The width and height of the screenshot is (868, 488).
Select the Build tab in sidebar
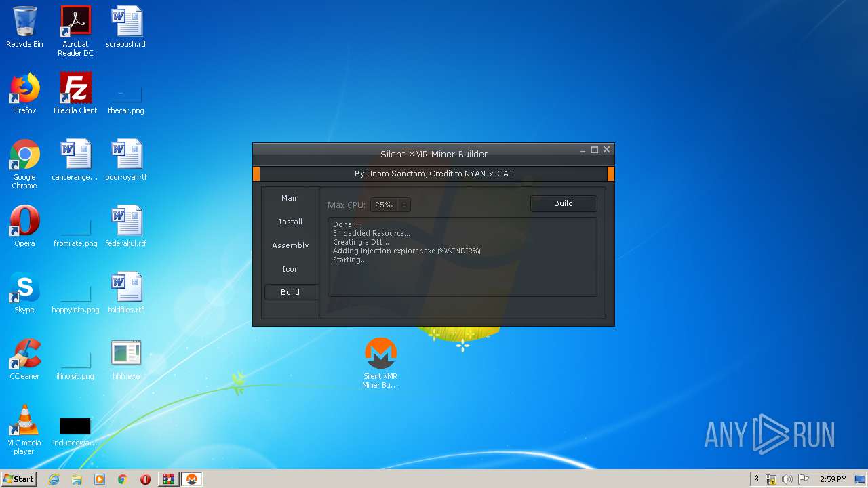point(290,292)
